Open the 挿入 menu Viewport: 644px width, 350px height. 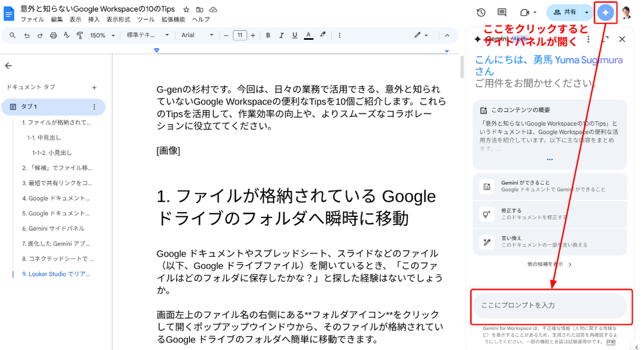tap(94, 19)
